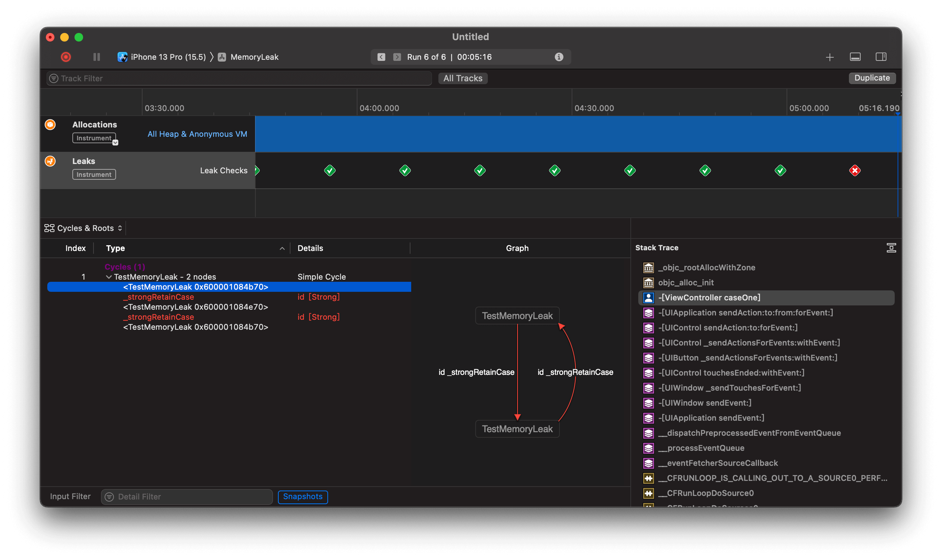Toggle the right inspector sidebar
942x560 pixels.
point(881,57)
